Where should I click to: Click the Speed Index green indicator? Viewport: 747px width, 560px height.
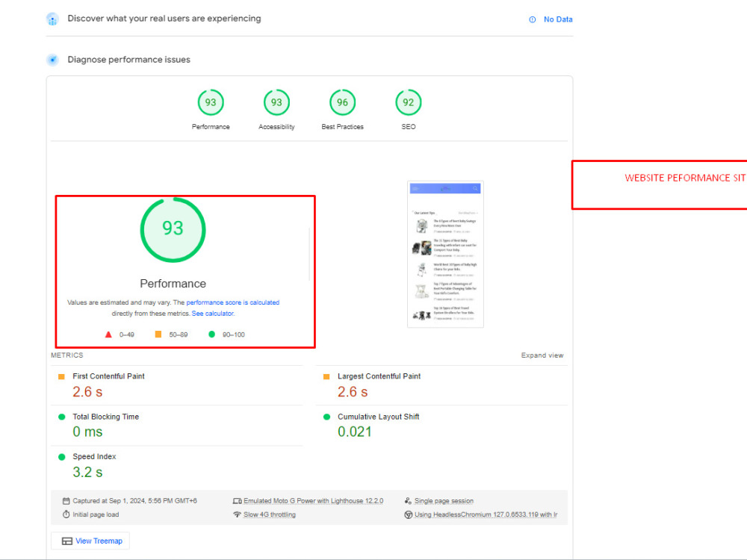pyautogui.click(x=61, y=457)
